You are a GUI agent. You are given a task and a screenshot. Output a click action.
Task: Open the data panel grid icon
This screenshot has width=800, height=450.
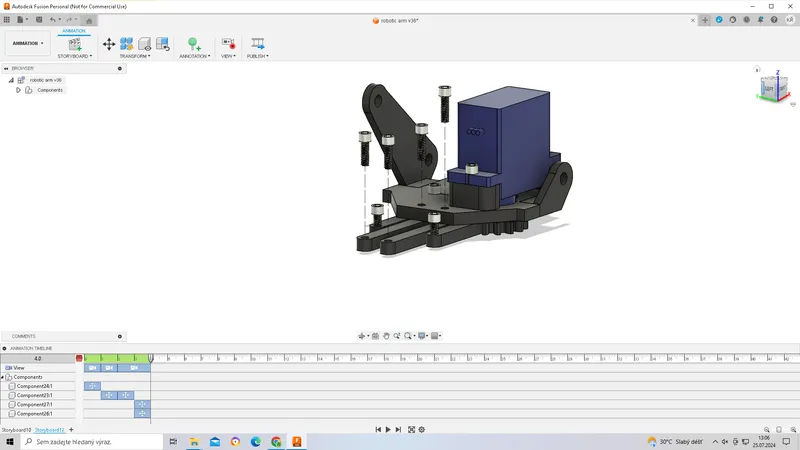click(x=7, y=20)
